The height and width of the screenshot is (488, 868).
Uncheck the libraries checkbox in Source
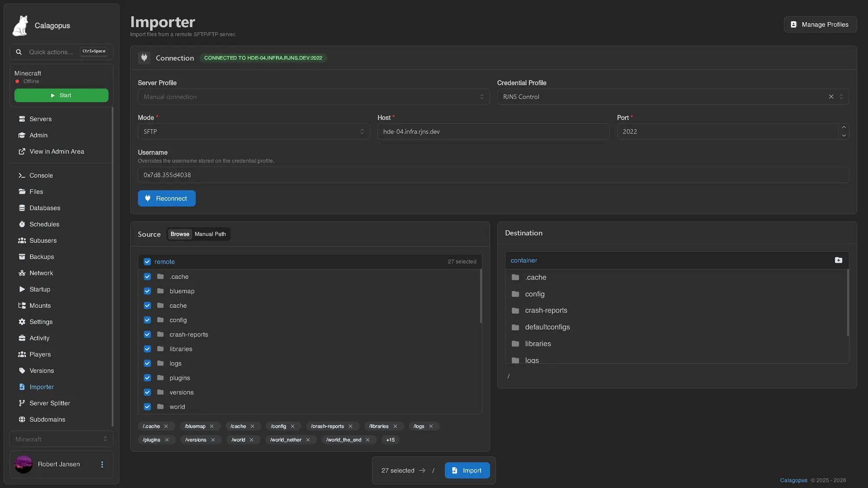click(147, 349)
